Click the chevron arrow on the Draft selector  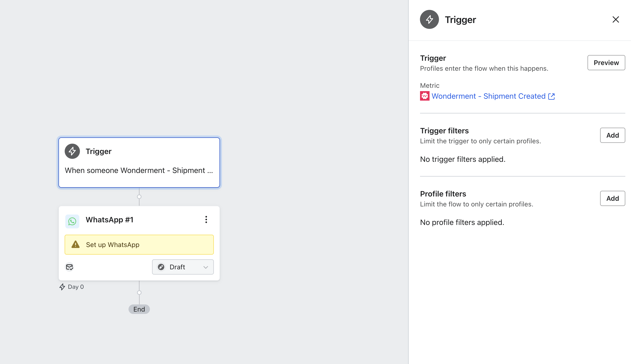(206, 267)
